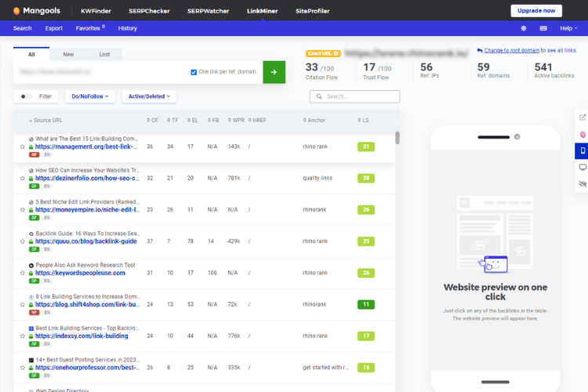Open keyboard shortcuts icon
The width and height of the screenshot is (588, 392).
pos(543,28)
